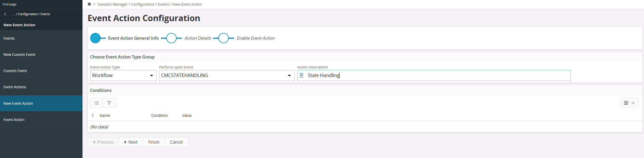Click the notepad icon in Action Description
Screen dimensions: 644x158
[302, 75]
